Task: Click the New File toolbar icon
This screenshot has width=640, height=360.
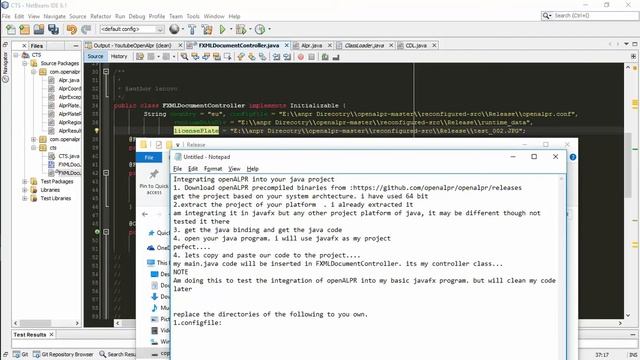Action: (x=11, y=29)
